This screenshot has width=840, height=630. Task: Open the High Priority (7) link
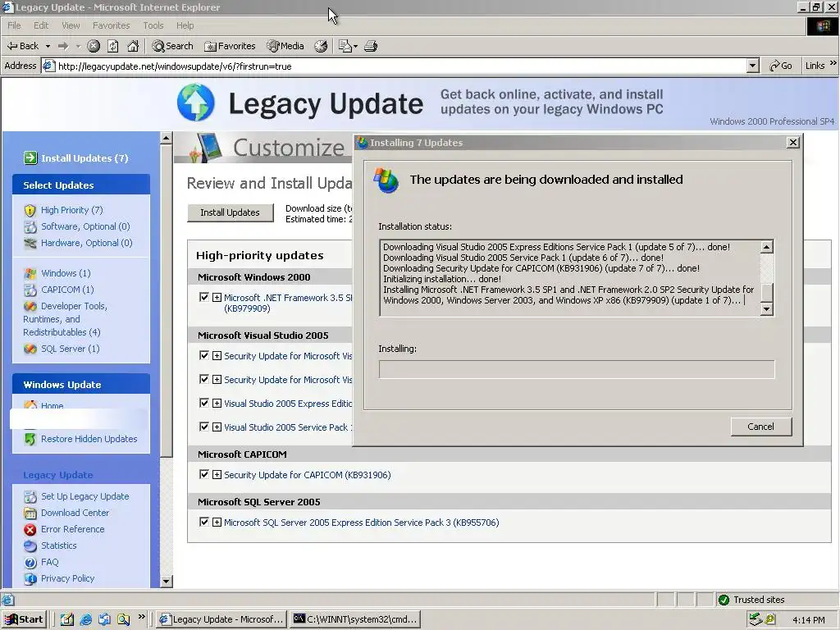tap(72, 210)
